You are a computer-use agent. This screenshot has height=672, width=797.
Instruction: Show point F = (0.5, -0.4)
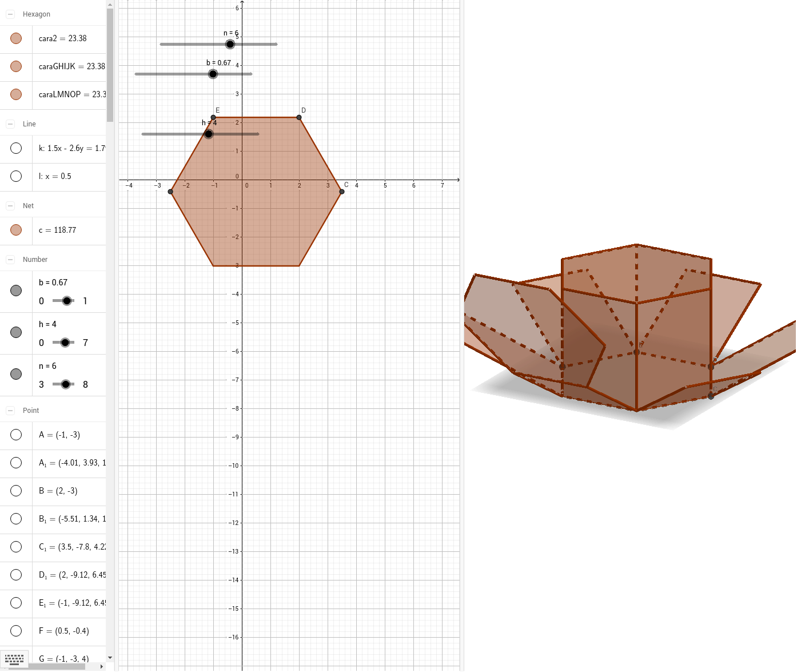click(16, 630)
